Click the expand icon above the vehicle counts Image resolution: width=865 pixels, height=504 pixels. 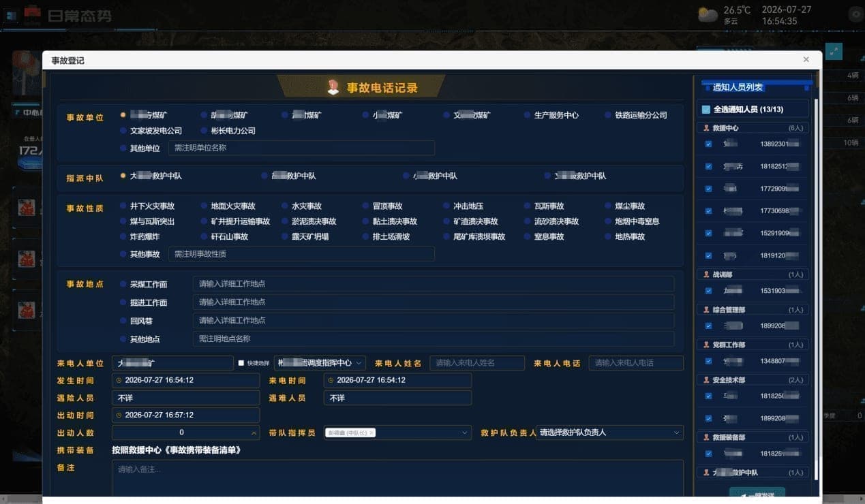[834, 52]
